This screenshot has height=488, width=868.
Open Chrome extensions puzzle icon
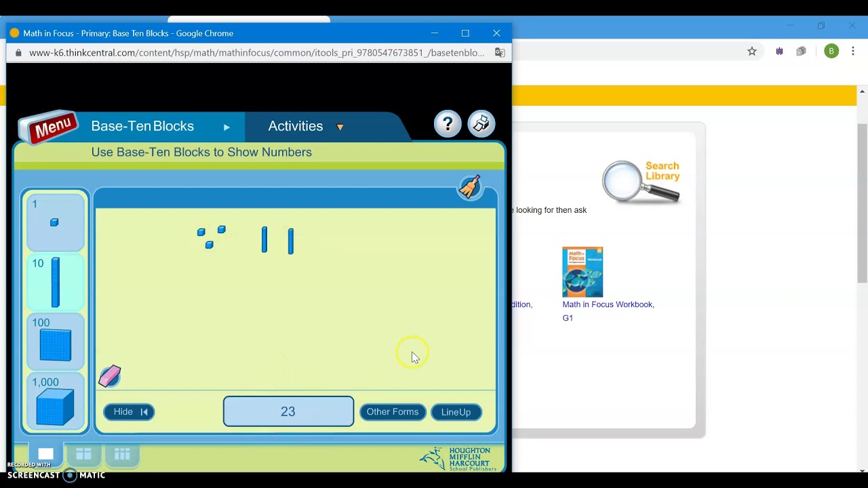[802, 52]
